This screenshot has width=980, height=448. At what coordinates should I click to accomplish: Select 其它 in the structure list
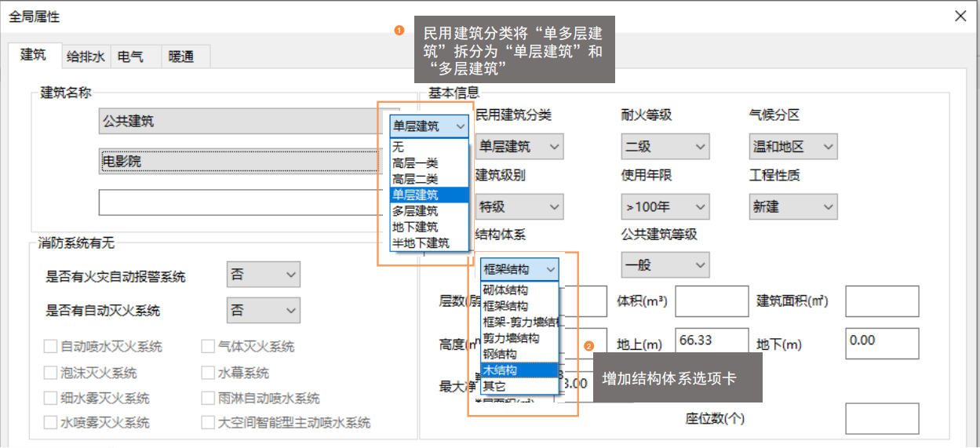[519, 386]
